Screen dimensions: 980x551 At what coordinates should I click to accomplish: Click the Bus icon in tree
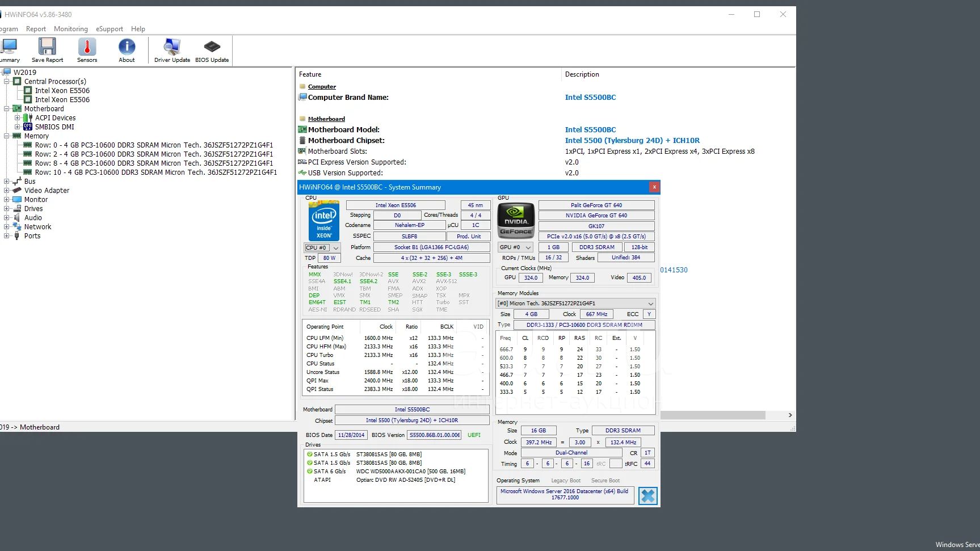(17, 181)
